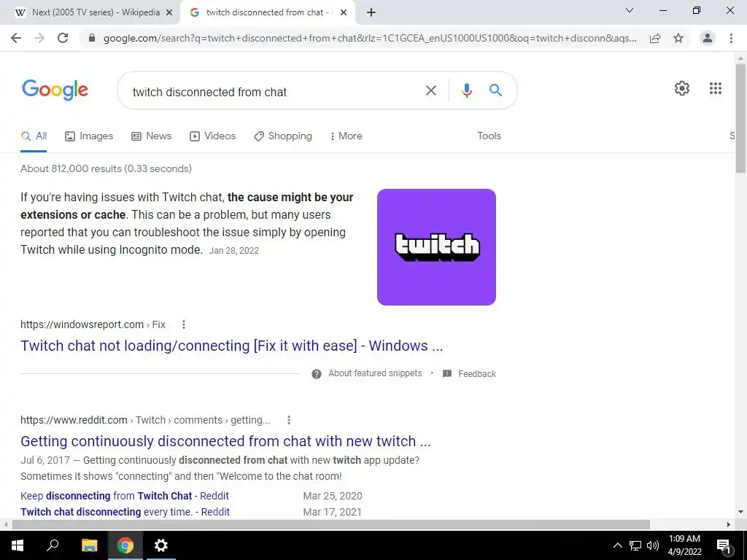This screenshot has height=560, width=747.
Task: Open search Tools options
Action: click(489, 136)
